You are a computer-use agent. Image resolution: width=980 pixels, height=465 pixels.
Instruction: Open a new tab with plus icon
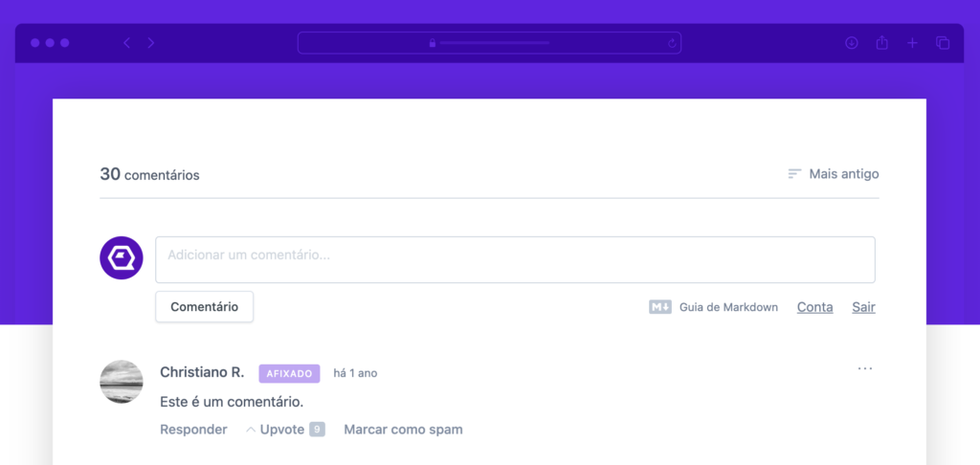click(912, 43)
